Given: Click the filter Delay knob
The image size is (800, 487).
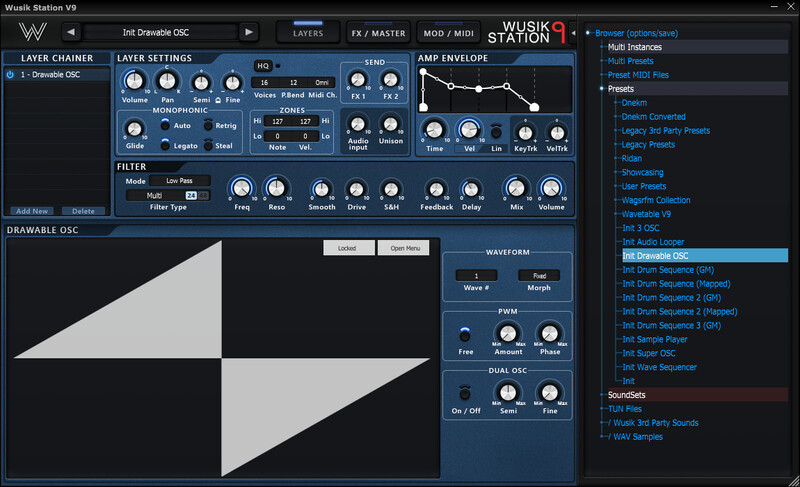Looking at the screenshot, I should 471,190.
